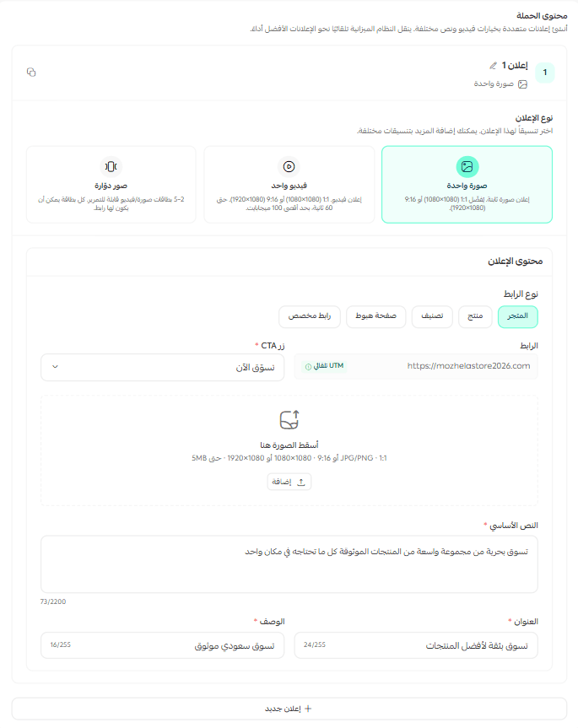Viewport: 578px width, 728px height.
Task: Select صفحة هبوط link type option
Action: (x=376, y=316)
